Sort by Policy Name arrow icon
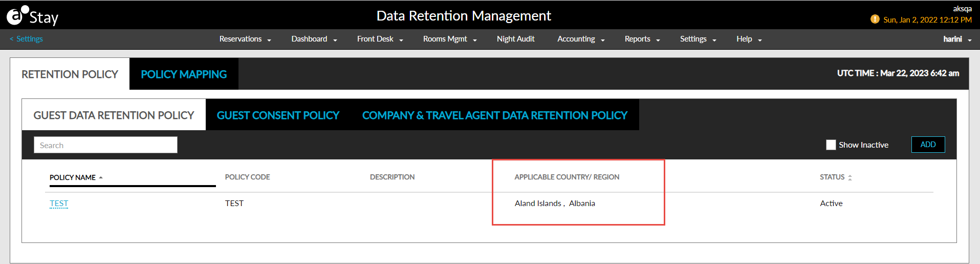This screenshot has width=980, height=264. pyautogui.click(x=101, y=177)
